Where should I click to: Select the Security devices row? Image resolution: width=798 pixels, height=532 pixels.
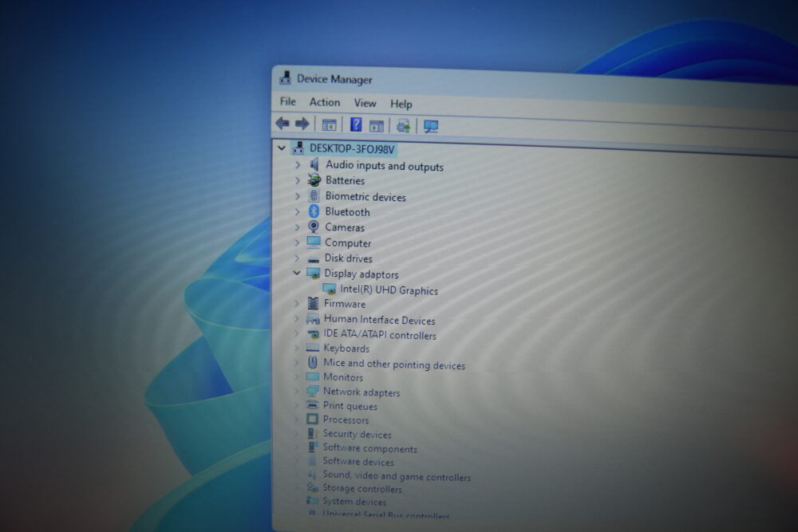click(357, 435)
